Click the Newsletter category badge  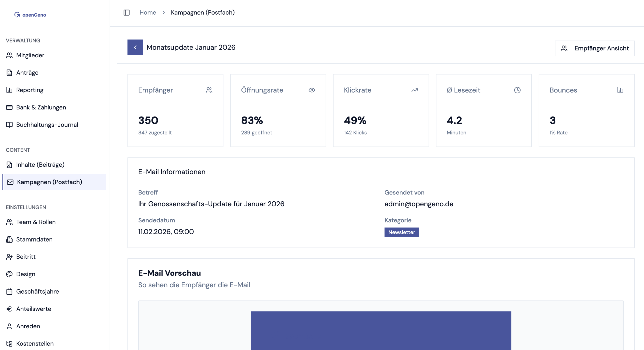401,232
